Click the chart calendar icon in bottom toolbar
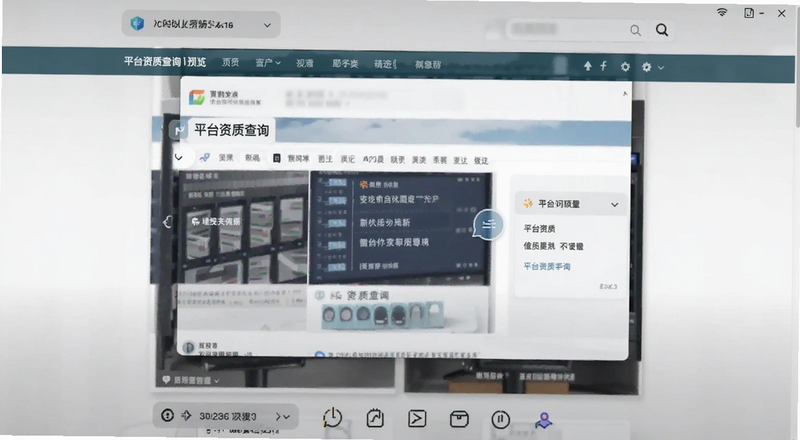The height and width of the screenshot is (440, 800). [x=375, y=419]
